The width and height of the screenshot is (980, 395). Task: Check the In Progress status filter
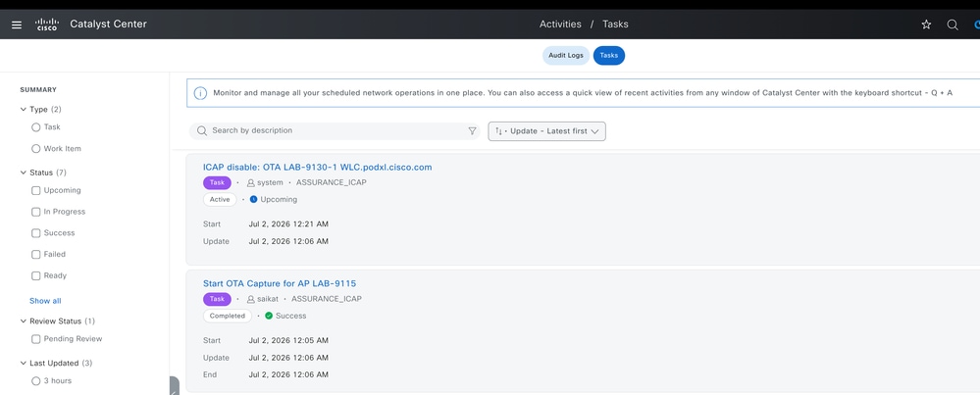tap(35, 212)
